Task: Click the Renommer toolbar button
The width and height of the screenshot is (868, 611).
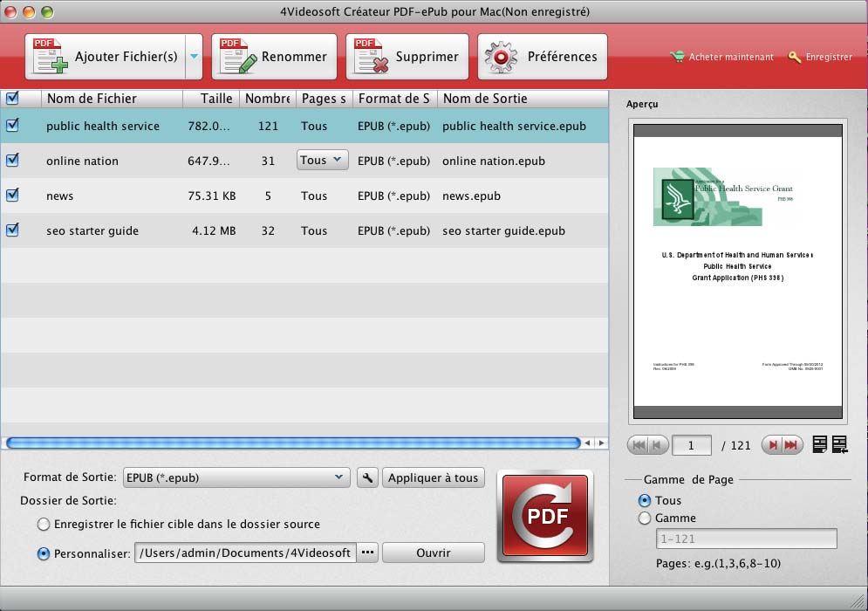Action: [x=274, y=57]
